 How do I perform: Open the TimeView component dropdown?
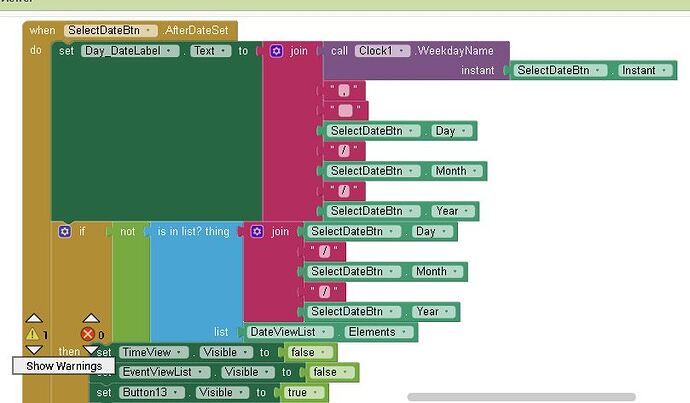[x=154, y=352]
